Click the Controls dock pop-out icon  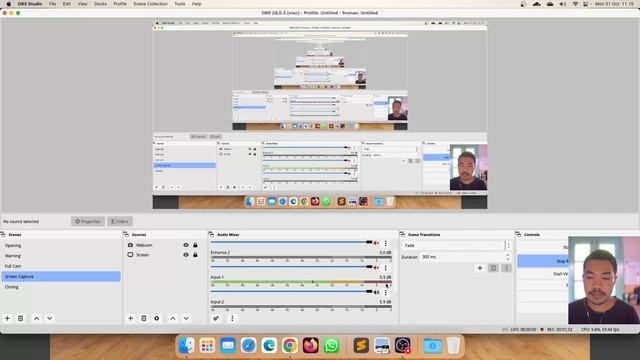518,234
